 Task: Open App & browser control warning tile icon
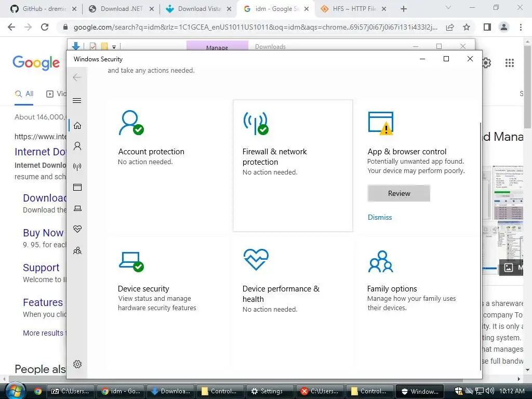(x=381, y=123)
